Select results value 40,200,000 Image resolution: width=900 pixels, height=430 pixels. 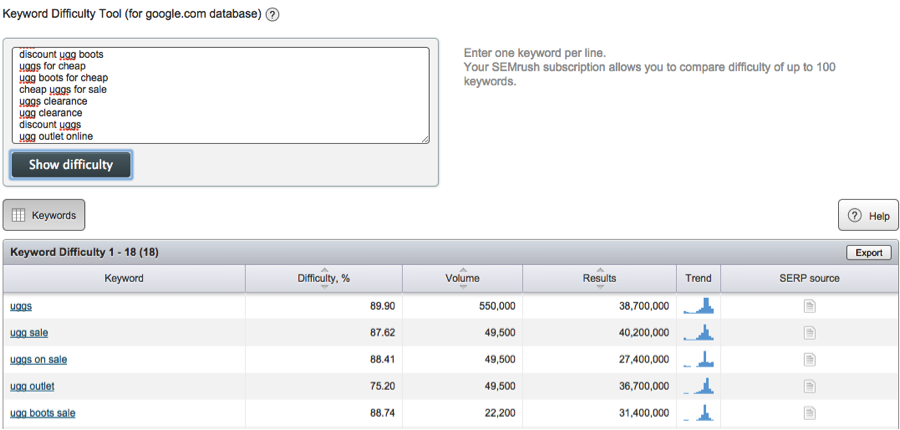(x=645, y=333)
